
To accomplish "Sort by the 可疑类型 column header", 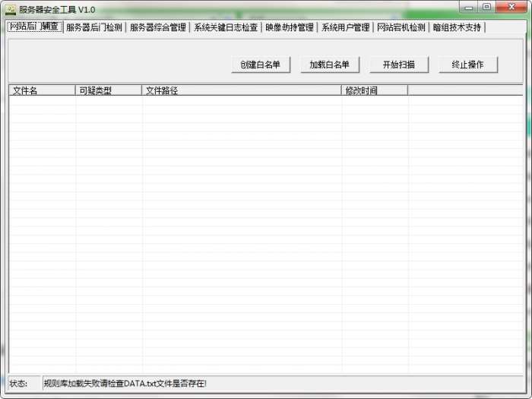I will click(108, 90).
